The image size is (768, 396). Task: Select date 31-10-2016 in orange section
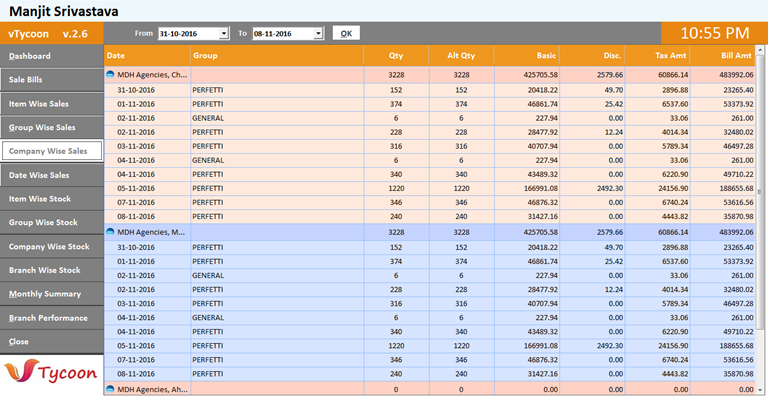click(147, 90)
